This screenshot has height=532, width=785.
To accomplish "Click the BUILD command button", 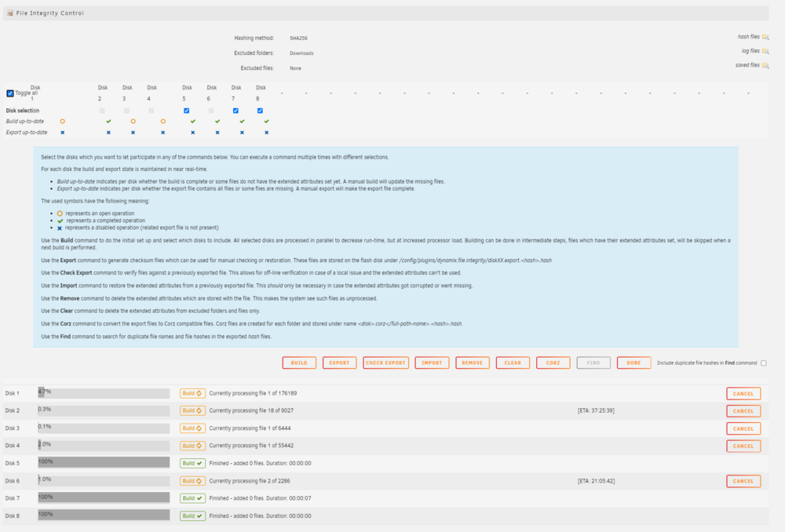I will pyautogui.click(x=299, y=363).
